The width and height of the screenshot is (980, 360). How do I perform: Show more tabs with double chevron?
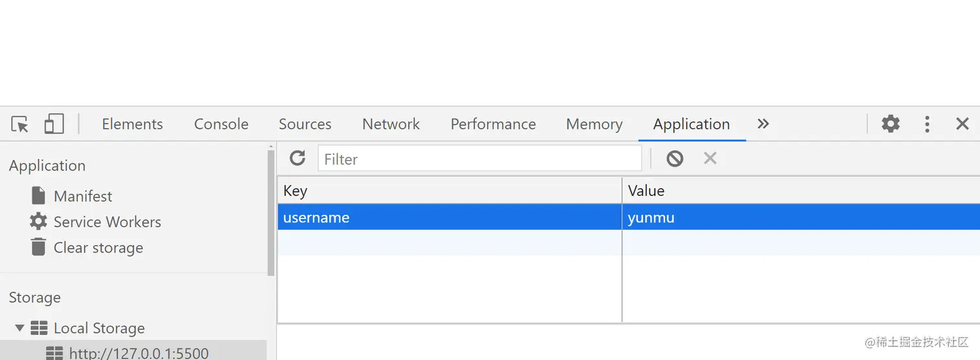(763, 124)
